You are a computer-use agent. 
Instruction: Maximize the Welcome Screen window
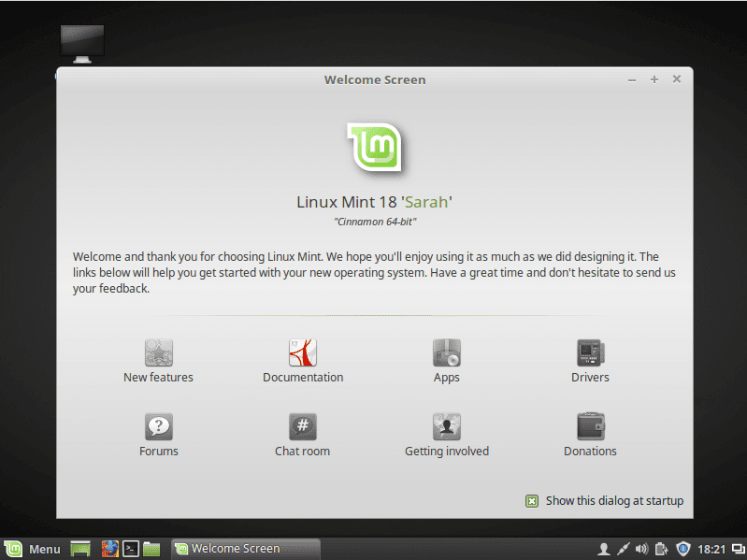654,79
